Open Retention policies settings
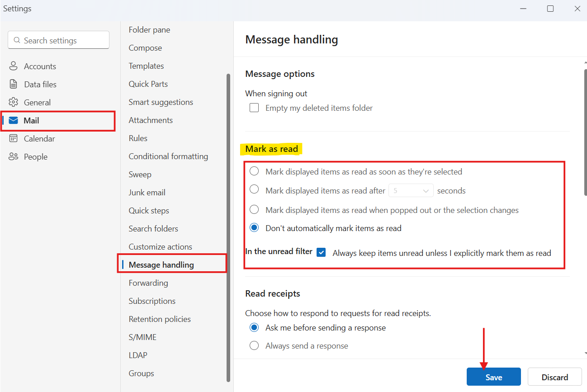 pyautogui.click(x=160, y=319)
